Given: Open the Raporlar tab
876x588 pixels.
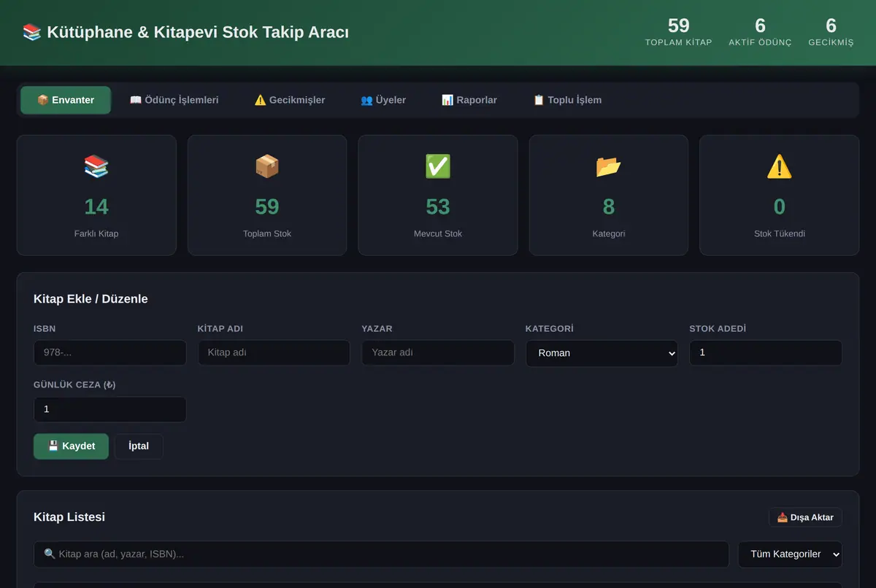Looking at the screenshot, I should 469,100.
